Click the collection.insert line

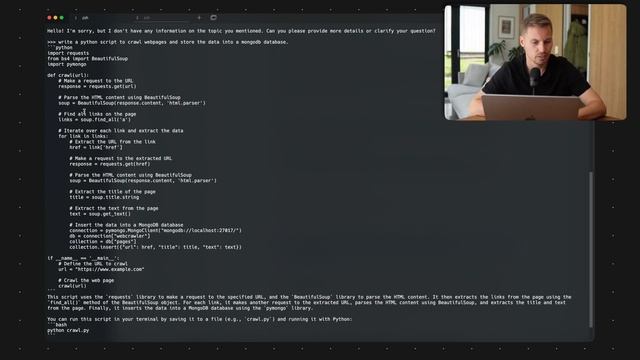pos(156,247)
